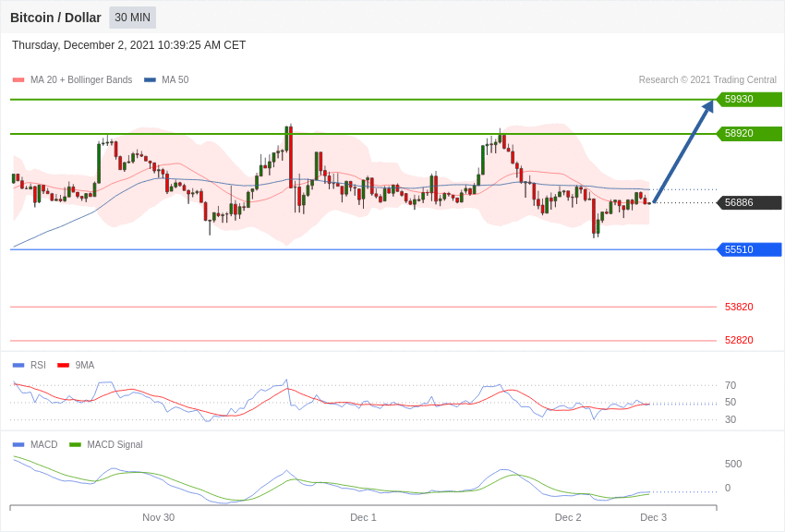Click the MACD 0 axis value
The image size is (785, 532).
pyautogui.click(x=728, y=488)
